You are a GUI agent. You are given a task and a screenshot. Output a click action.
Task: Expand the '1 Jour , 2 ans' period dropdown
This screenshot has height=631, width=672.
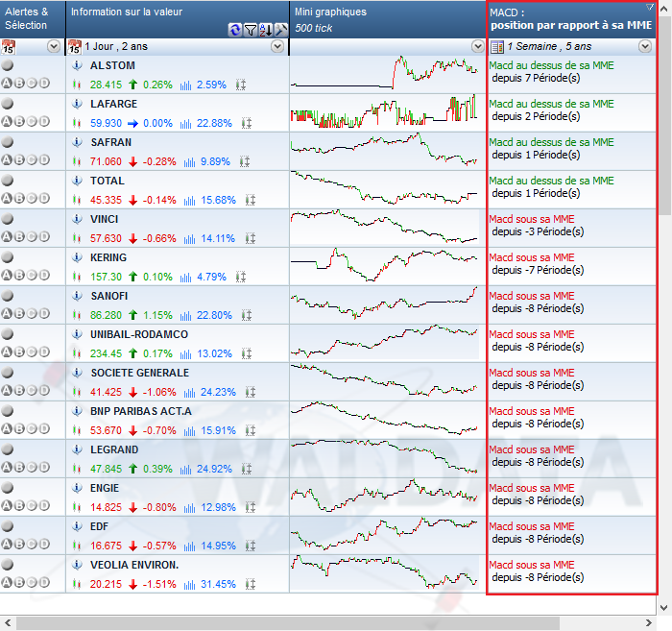(277, 46)
